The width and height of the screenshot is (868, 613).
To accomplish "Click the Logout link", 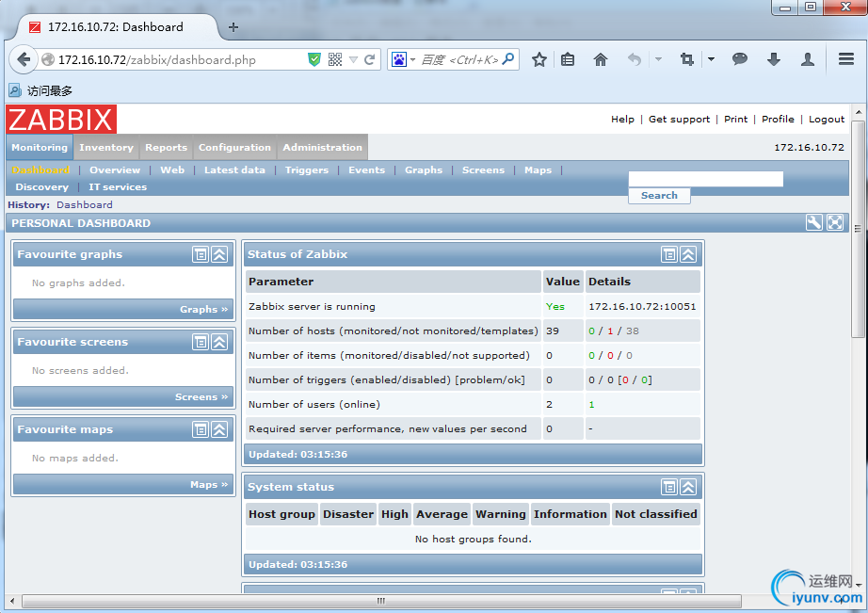I will point(827,119).
